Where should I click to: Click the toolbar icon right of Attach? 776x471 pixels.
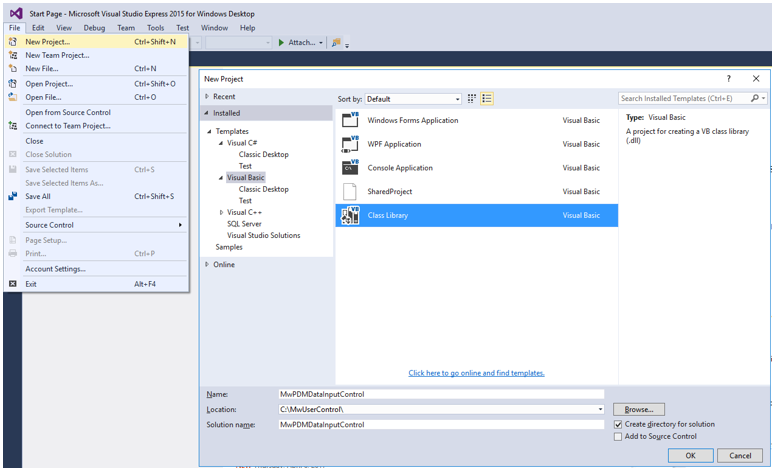[337, 43]
